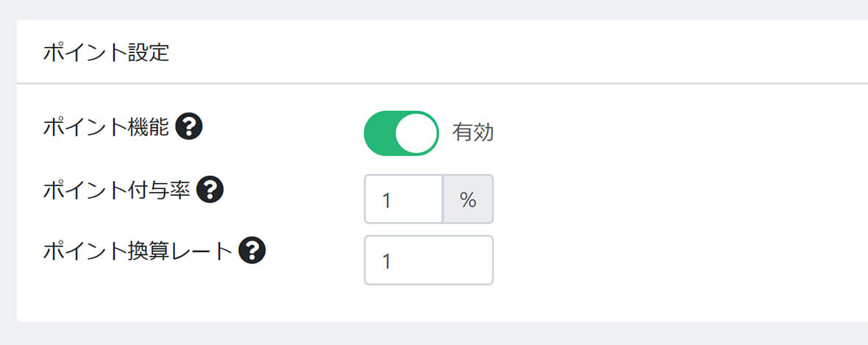Click blank area right of ポイント換算レート field
Image resolution: width=868 pixels, height=345 pixels.
pos(662,260)
